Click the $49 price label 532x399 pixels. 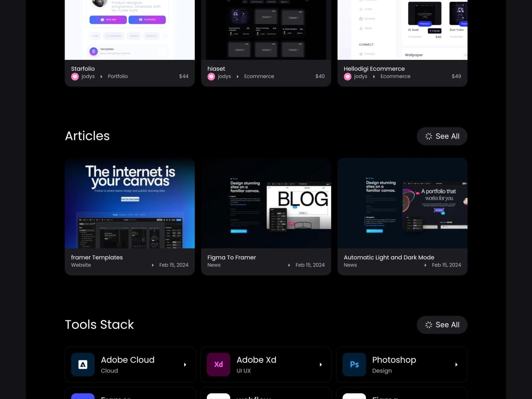[457, 76]
